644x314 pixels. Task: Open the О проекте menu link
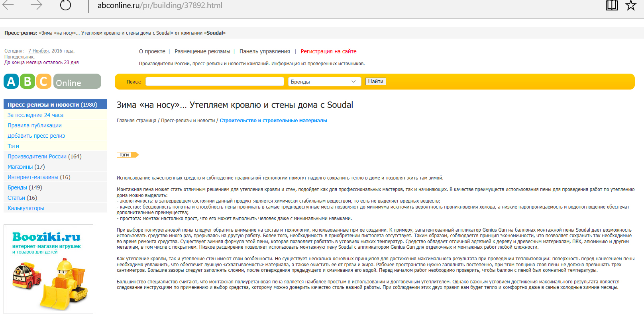(152, 51)
